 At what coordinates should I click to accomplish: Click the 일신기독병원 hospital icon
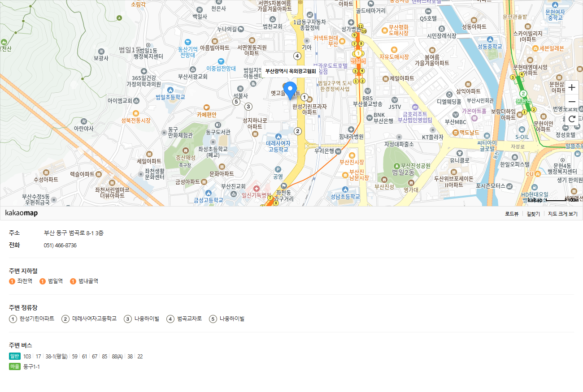256,188
